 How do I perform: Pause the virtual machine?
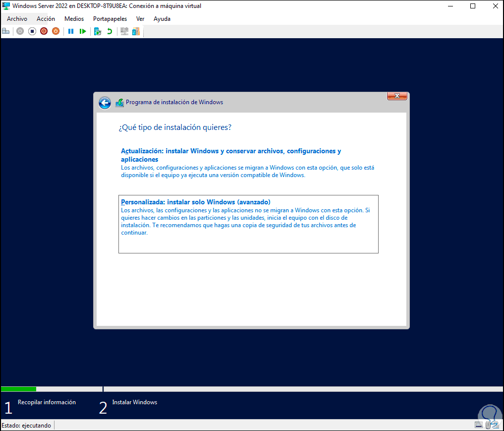pyautogui.click(x=71, y=31)
